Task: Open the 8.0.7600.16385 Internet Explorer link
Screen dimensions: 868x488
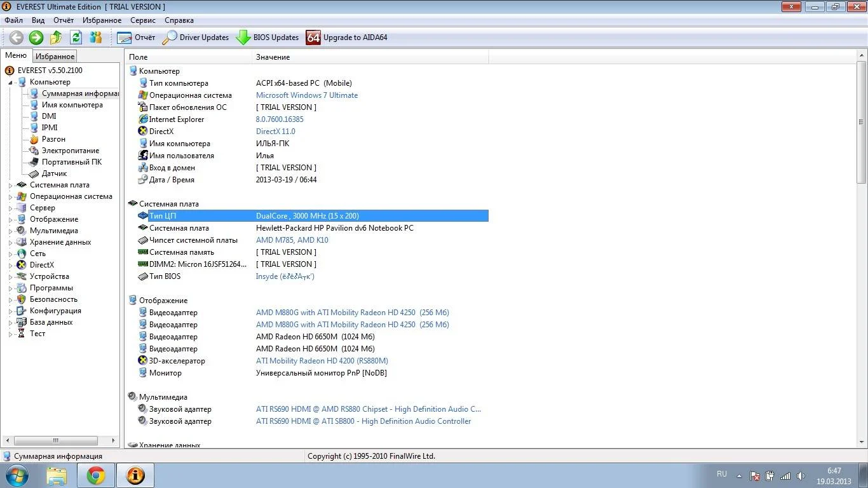Action: coord(280,119)
